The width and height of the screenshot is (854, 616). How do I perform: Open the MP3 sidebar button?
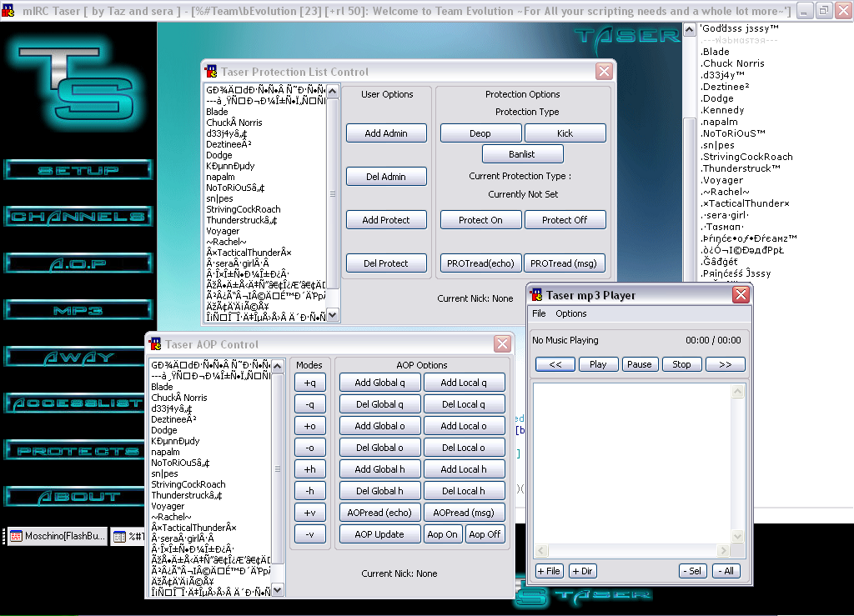(x=78, y=310)
